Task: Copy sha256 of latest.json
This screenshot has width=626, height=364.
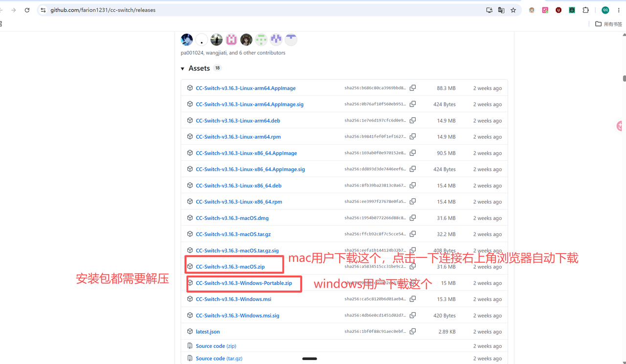Action: pyautogui.click(x=413, y=331)
